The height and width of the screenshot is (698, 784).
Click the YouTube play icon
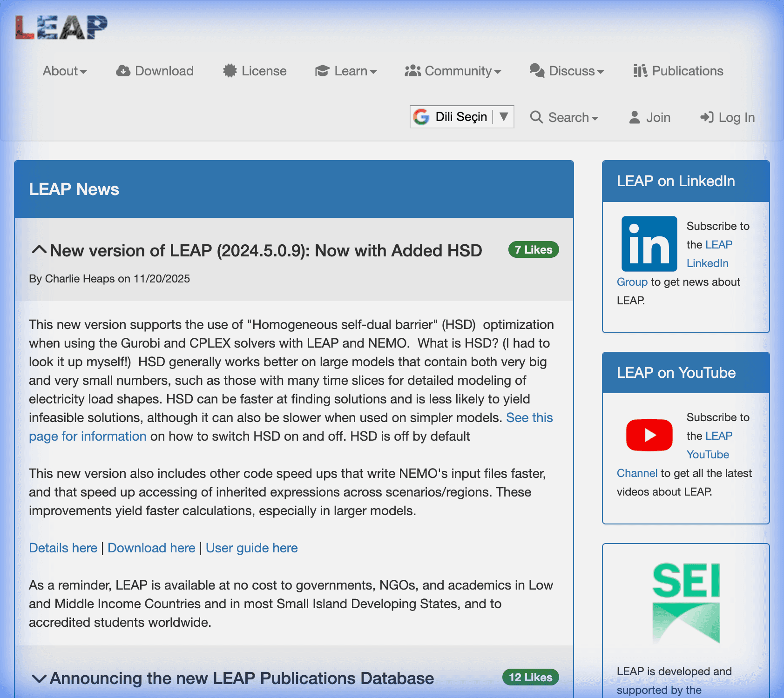coord(649,435)
